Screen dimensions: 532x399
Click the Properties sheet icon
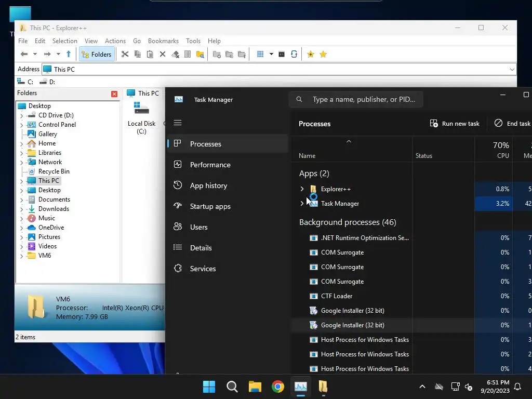(x=187, y=54)
